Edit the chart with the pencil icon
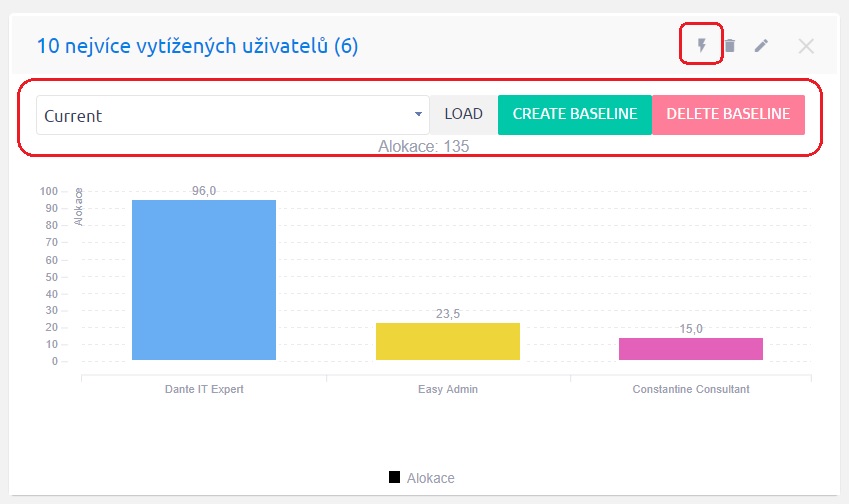The width and height of the screenshot is (849, 504). pyautogui.click(x=761, y=46)
